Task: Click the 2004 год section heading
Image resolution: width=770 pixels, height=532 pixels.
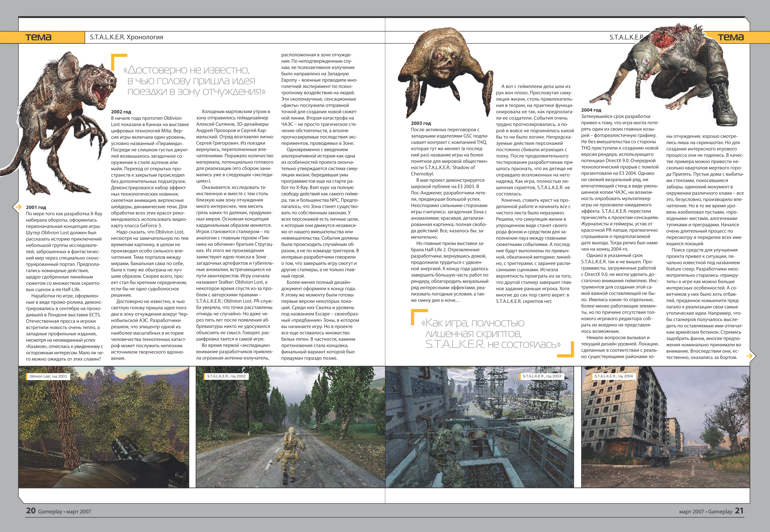Action: click(x=591, y=110)
